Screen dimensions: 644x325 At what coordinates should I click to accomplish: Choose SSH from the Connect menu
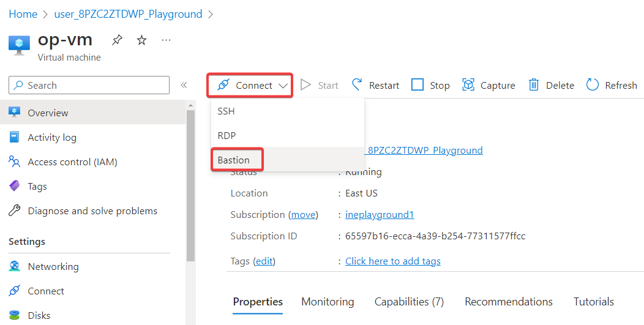coord(226,111)
